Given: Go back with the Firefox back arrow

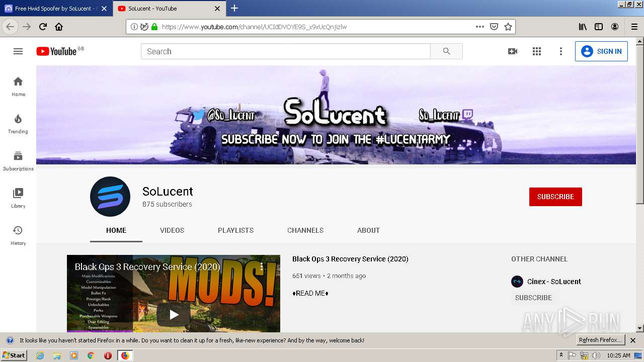Looking at the screenshot, I should [10, 27].
